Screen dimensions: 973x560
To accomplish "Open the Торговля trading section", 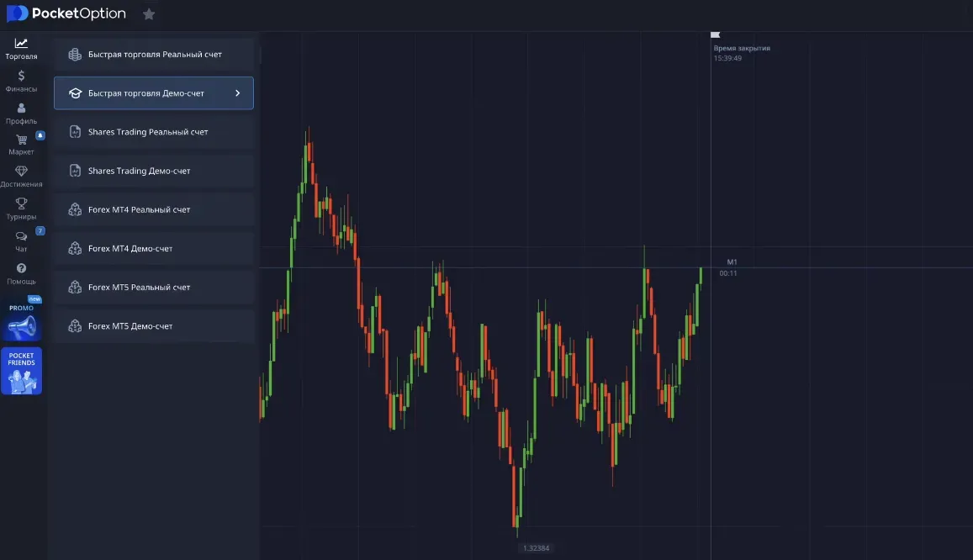I will [21, 46].
